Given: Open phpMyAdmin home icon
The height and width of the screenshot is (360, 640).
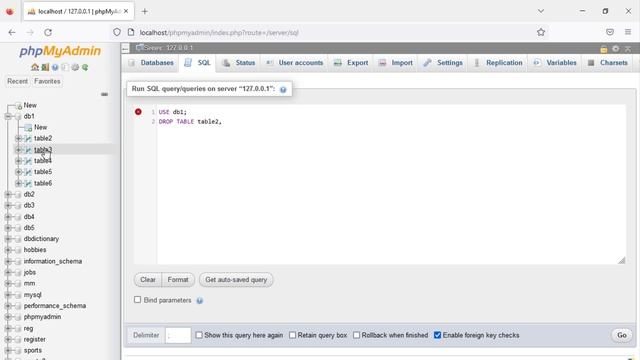Looking at the screenshot, I should coord(35,67).
